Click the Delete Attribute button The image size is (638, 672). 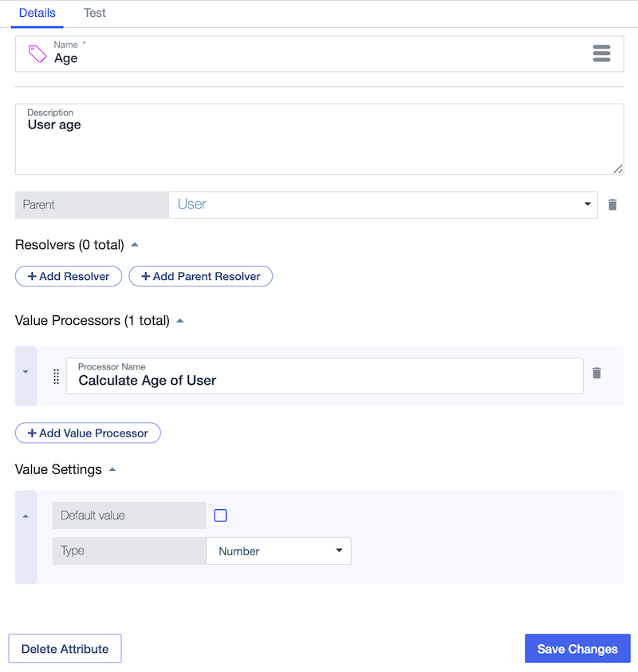click(65, 648)
